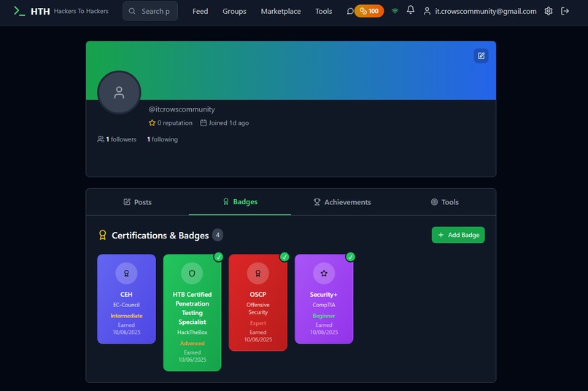The image size is (588, 391).
Task: Click the Security+ star icon
Action: pyautogui.click(x=324, y=274)
